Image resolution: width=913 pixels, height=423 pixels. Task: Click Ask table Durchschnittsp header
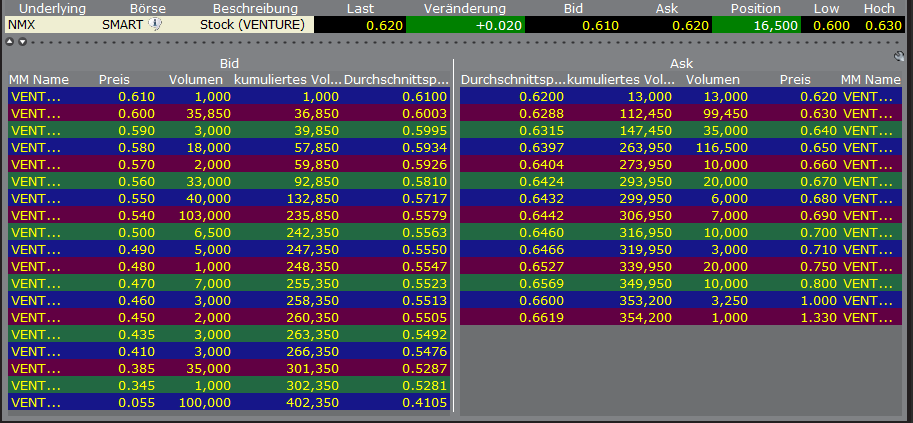point(513,80)
